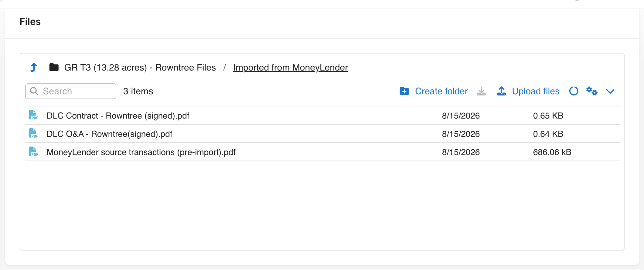Click the upload arrow icon
The image size is (644, 270).
point(502,91)
